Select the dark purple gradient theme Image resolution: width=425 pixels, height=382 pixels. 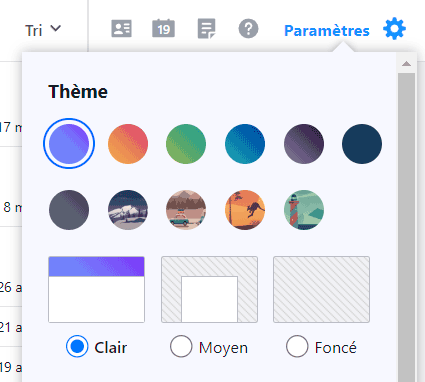coord(304,144)
